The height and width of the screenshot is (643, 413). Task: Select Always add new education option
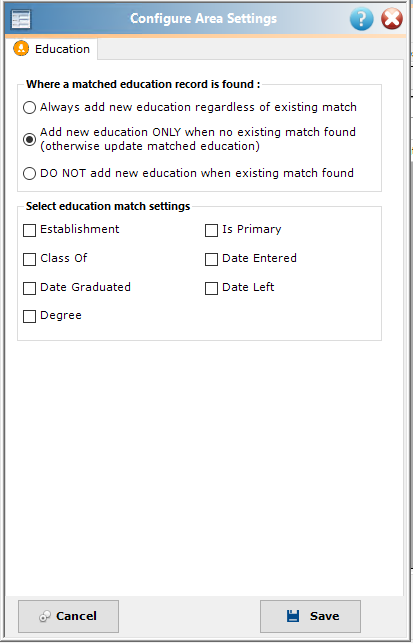coord(29,107)
